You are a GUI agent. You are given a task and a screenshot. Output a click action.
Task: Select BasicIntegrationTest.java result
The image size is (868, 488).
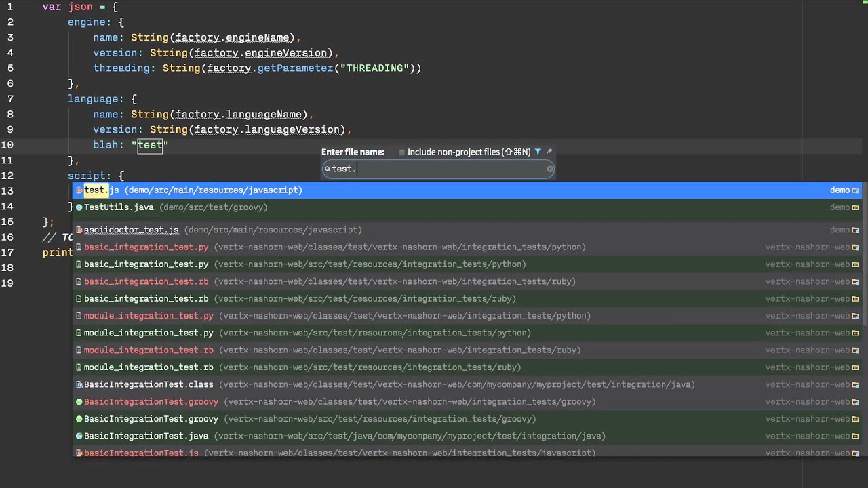tap(467, 436)
